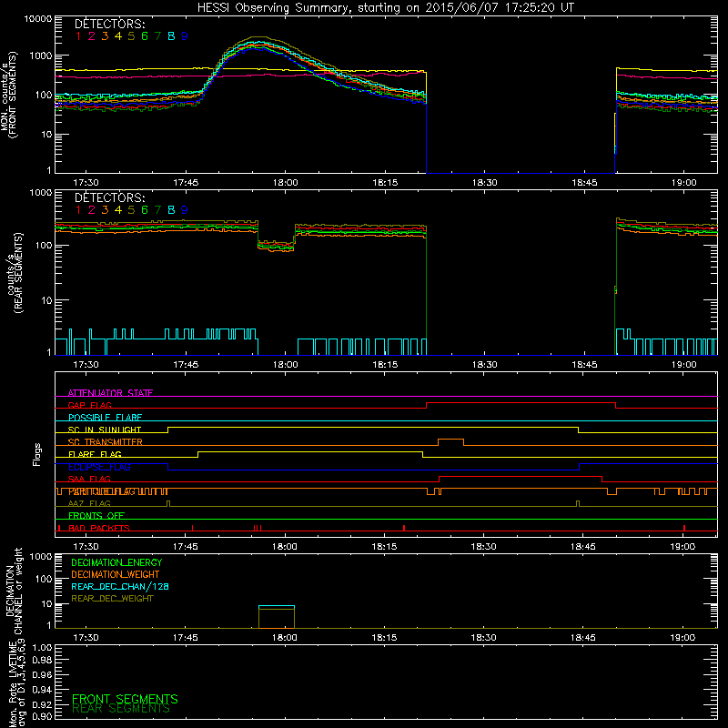This screenshot has height=728, width=728.
Task: Select the POSSIBLE_FLARE flag label
Action: (x=105, y=417)
